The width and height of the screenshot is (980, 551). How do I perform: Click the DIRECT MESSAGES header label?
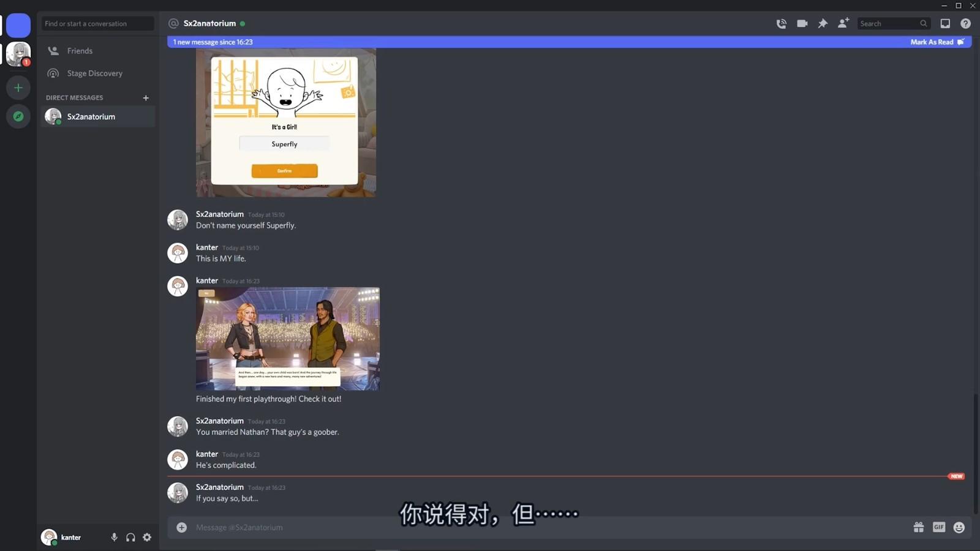tap(74, 98)
